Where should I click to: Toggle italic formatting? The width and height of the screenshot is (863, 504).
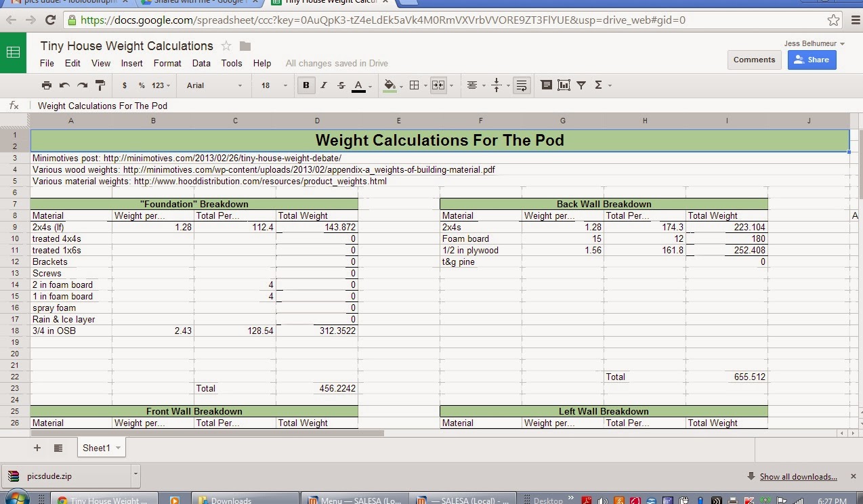[324, 85]
